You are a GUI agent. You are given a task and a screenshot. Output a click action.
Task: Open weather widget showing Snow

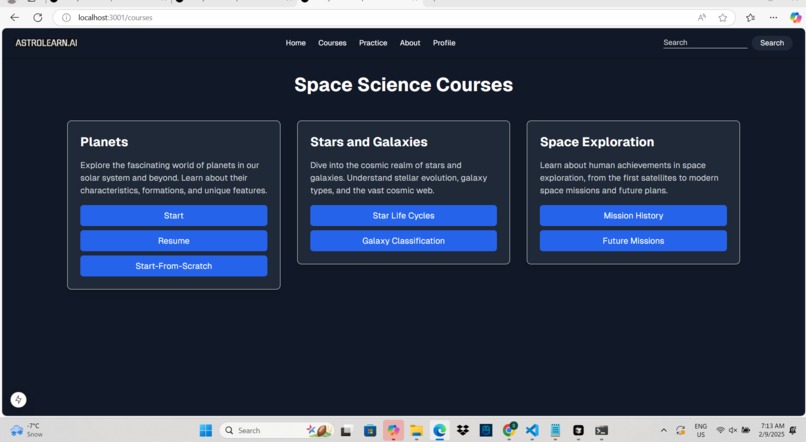(26, 430)
